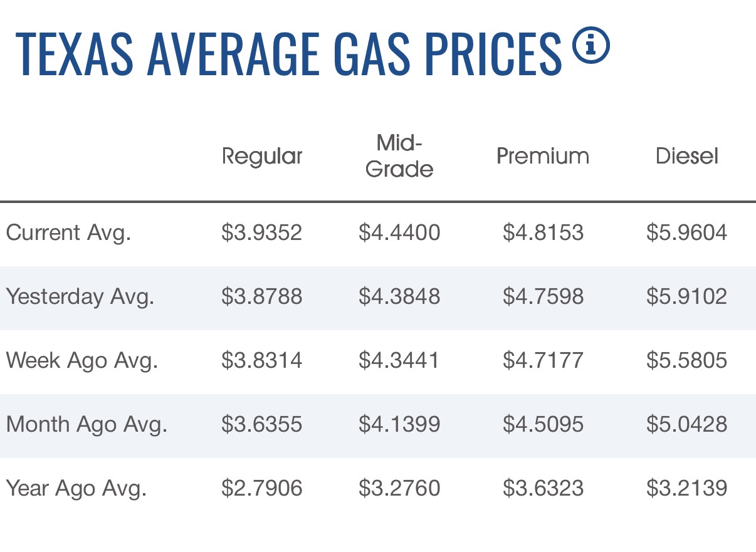Click the current mid-grade price $4.4400
756x552 pixels.
click(x=399, y=233)
